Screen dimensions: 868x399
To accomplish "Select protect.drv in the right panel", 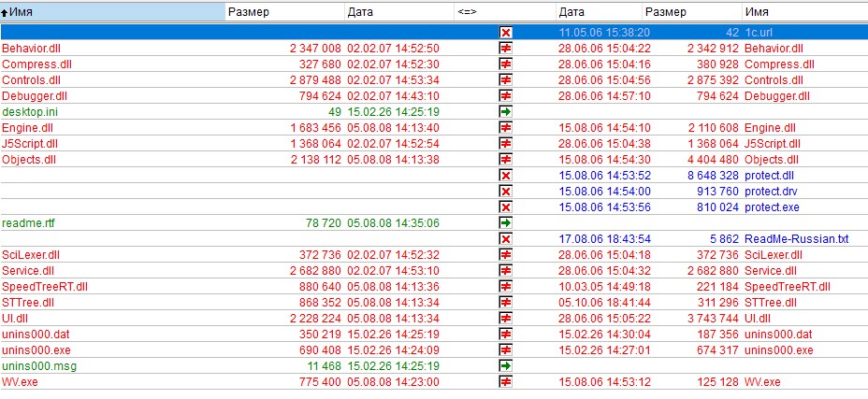I will click(x=771, y=192).
